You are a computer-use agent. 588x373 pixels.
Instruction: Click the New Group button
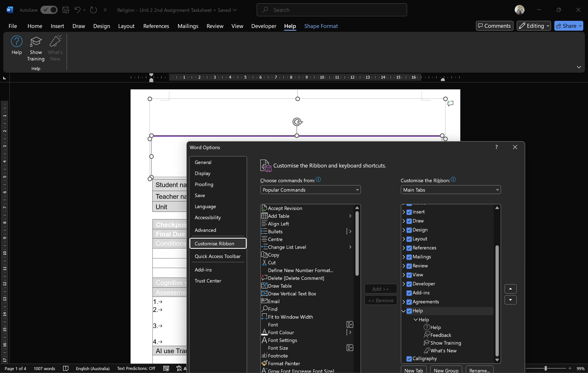(x=446, y=370)
